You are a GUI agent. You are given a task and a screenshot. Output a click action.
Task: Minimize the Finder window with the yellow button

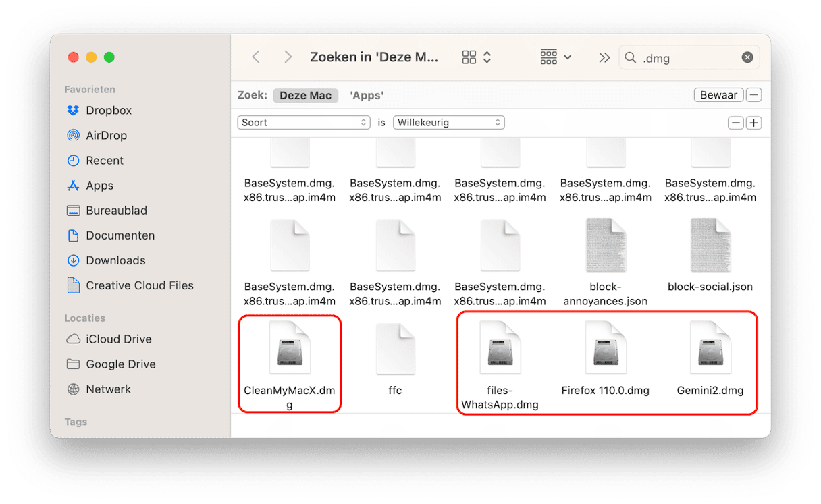[x=91, y=57]
